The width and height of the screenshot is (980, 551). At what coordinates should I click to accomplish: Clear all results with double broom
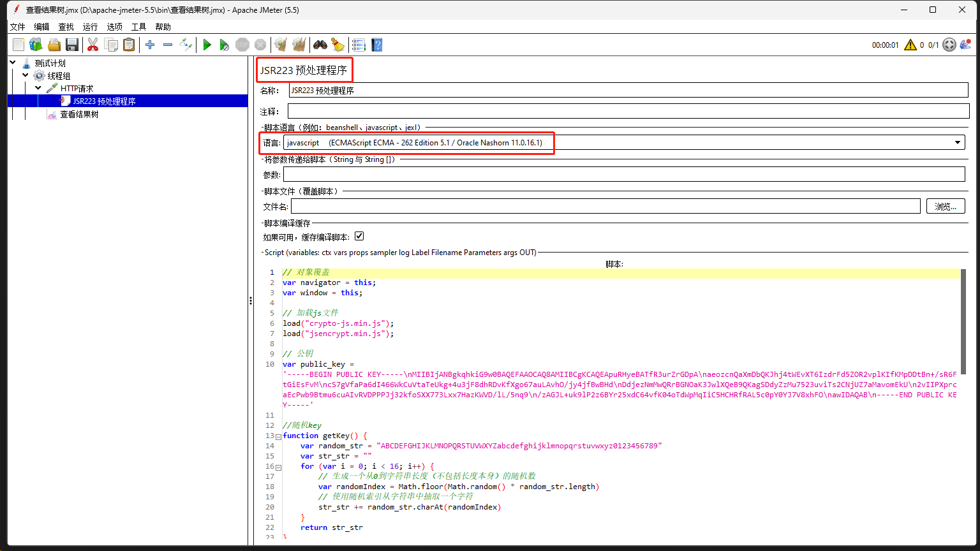point(299,45)
